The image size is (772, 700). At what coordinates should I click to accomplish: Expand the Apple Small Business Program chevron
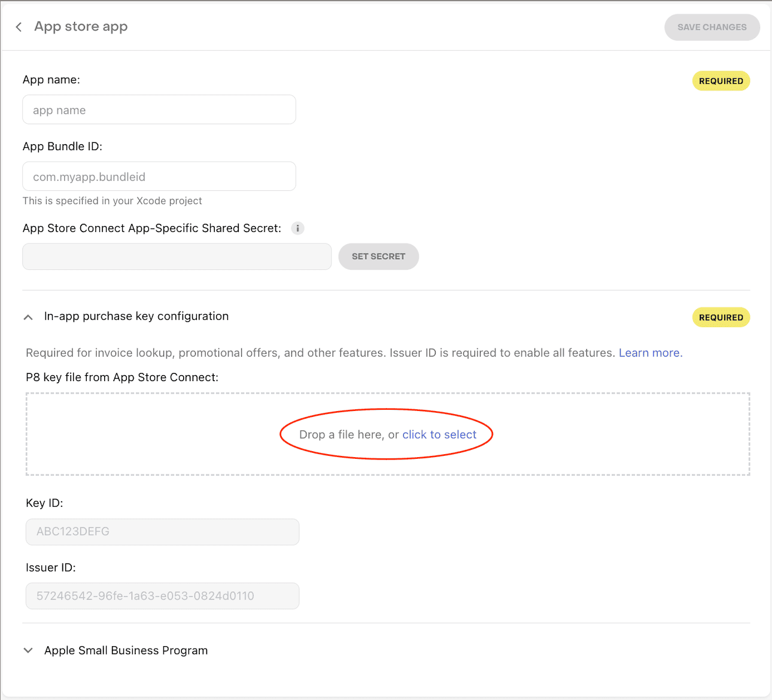pyautogui.click(x=28, y=650)
